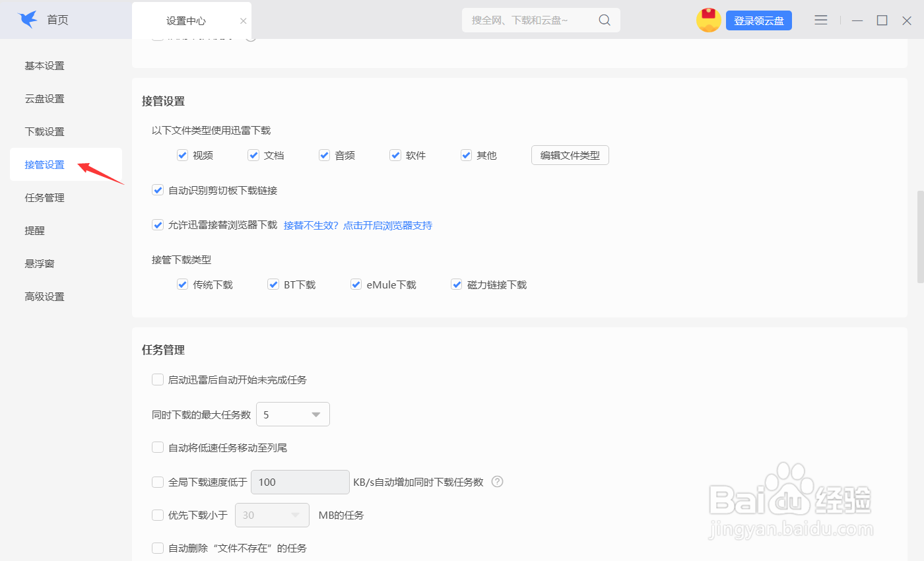Open 点击开启浏览器支持 link
924x561 pixels.
coord(387,226)
